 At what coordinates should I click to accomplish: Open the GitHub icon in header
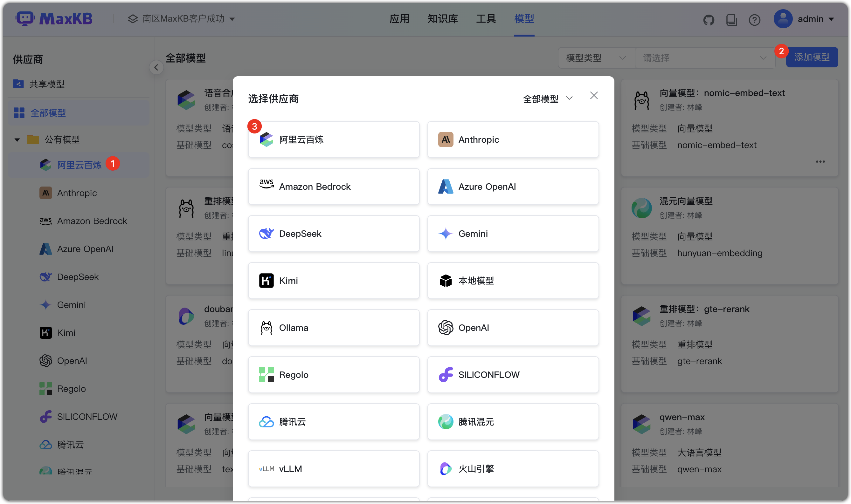pyautogui.click(x=708, y=20)
